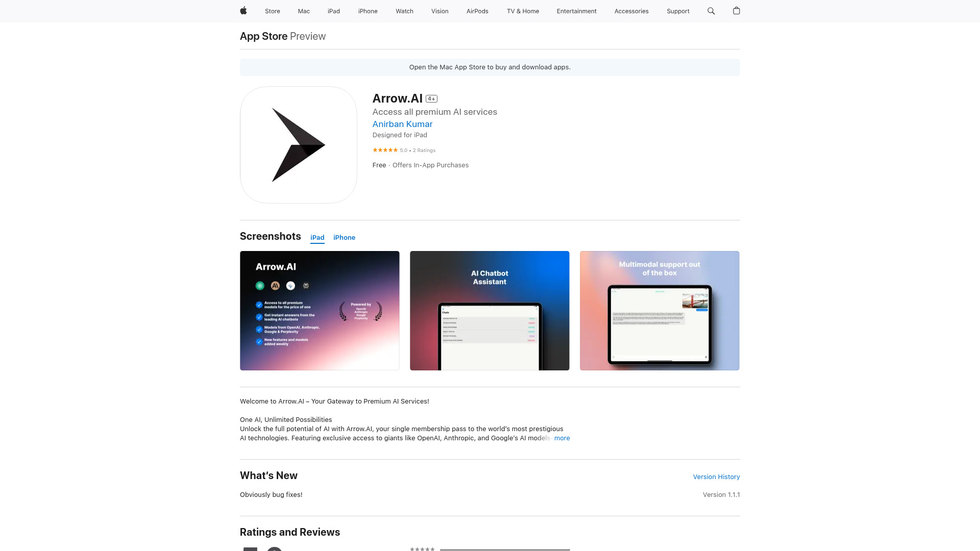Click the Anthropic provider icon in screenshot
The width and height of the screenshot is (980, 551).
275,285
